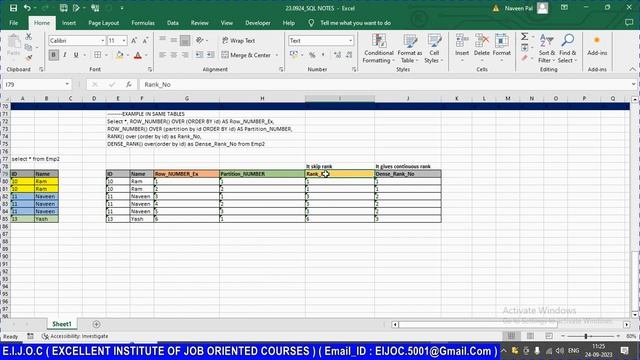This screenshot has width=640, height=360.
Task: Click the AutoSum sigma icon
Action: [x=524, y=37]
